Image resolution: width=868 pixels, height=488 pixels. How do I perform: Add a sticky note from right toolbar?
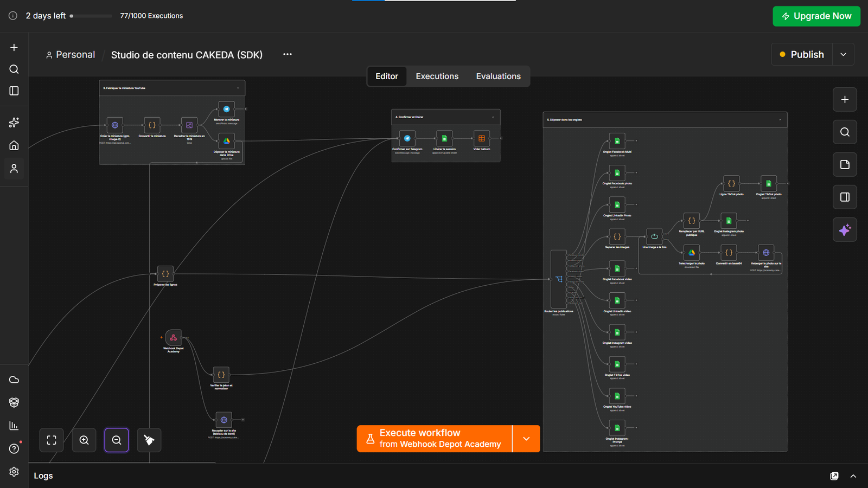[845, 165]
